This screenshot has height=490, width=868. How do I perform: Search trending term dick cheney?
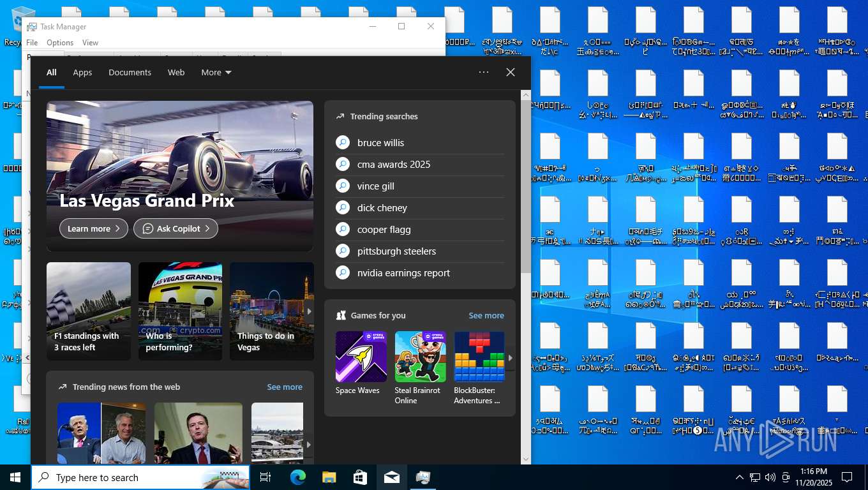pos(382,208)
